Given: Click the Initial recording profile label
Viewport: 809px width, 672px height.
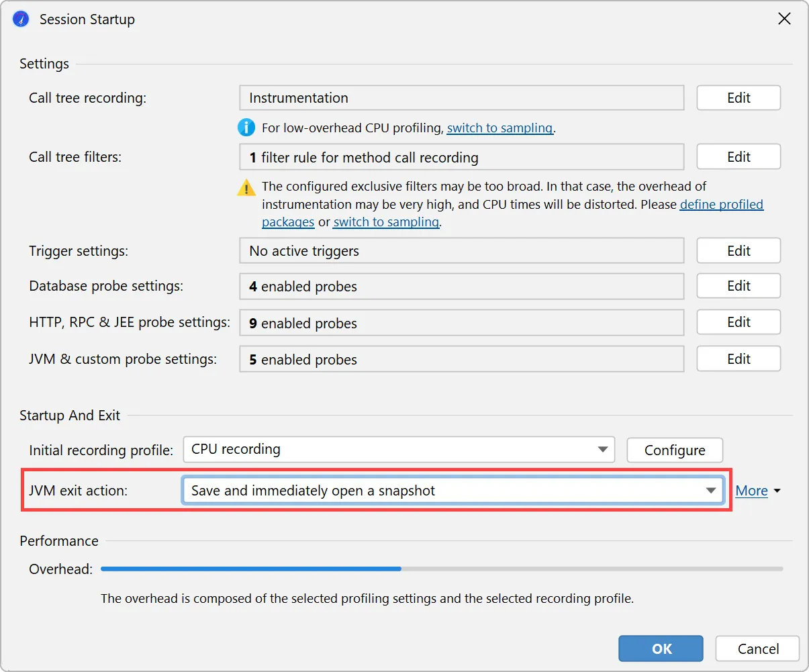Looking at the screenshot, I should tap(101, 450).
